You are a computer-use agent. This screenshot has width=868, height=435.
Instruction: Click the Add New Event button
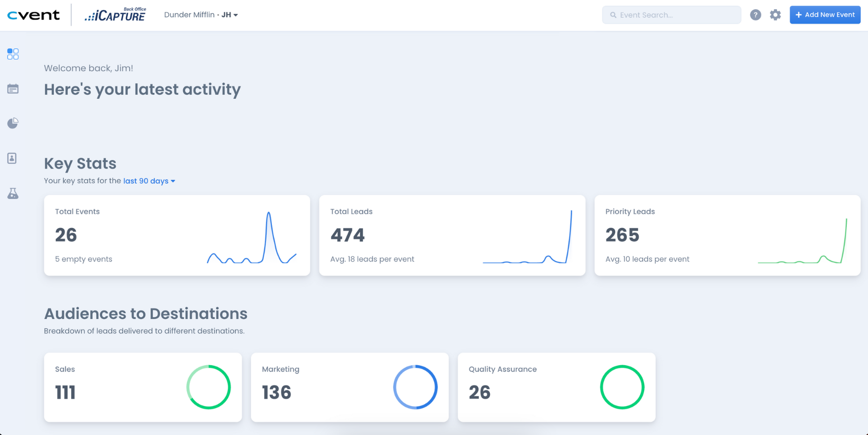[825, 14]
